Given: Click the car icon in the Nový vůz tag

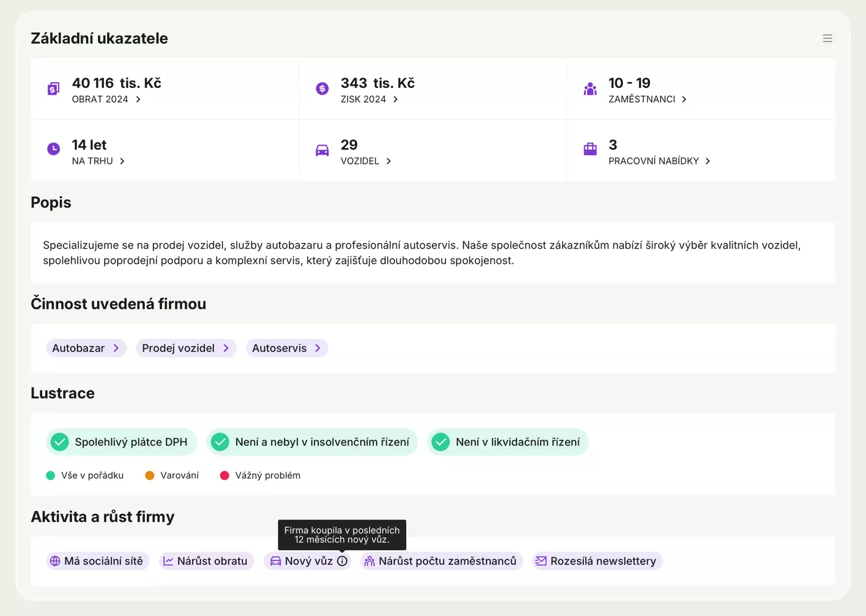Looking at the screenshot, I should click(276, 561).
